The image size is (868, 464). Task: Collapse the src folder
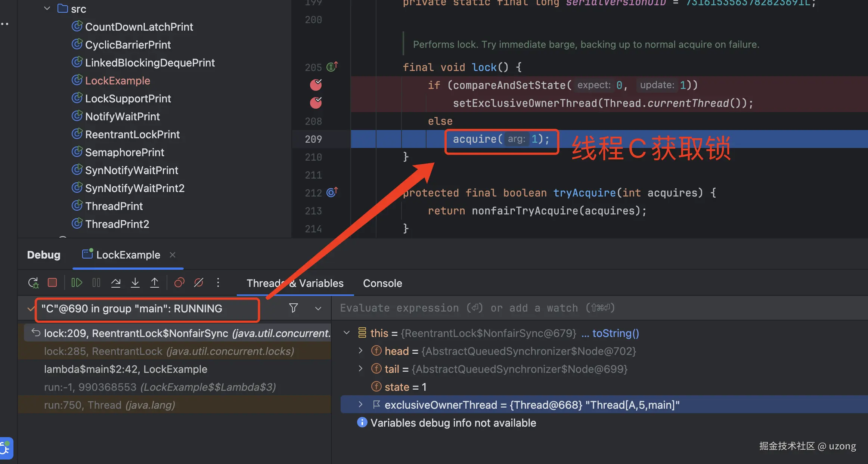point(47,9)
